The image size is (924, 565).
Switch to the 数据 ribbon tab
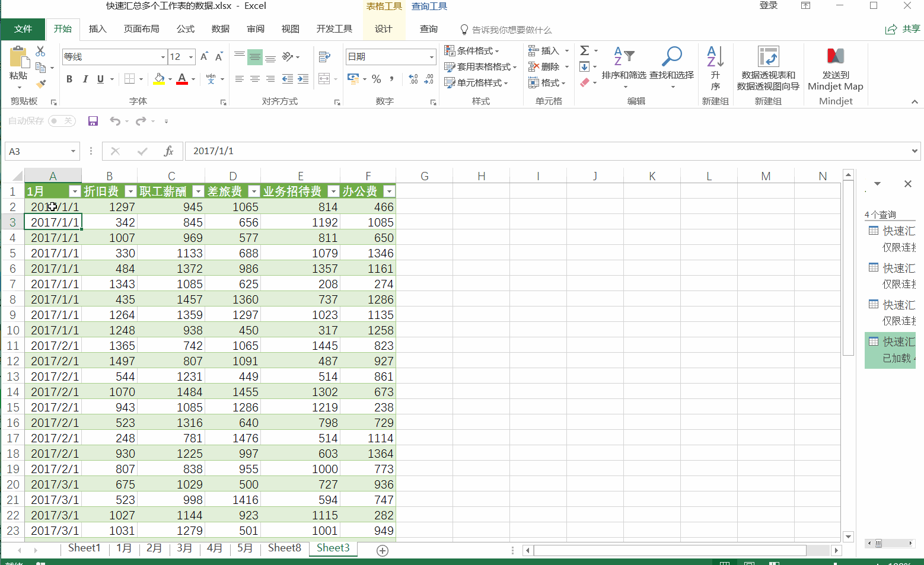(x=220, y=29)
